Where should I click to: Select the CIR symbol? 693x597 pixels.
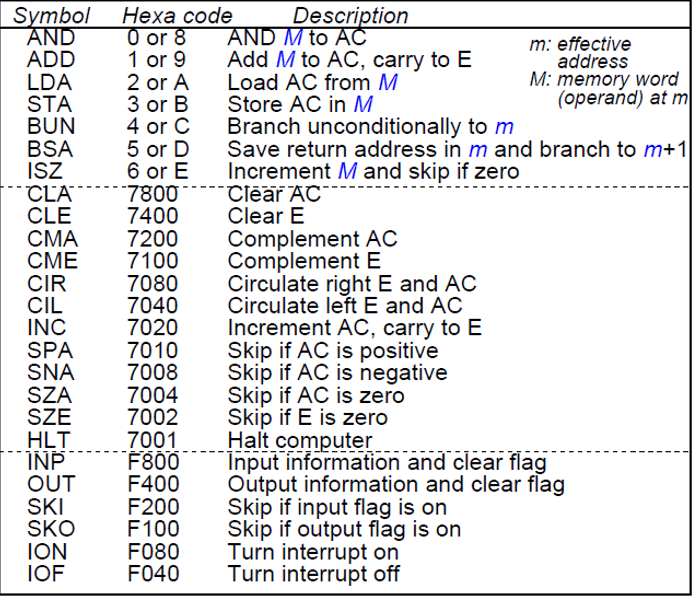point(46,284)
